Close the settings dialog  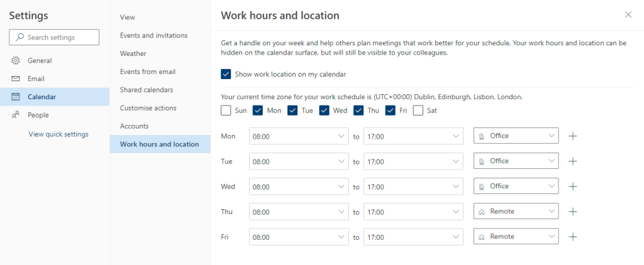[x=628, y=15]
